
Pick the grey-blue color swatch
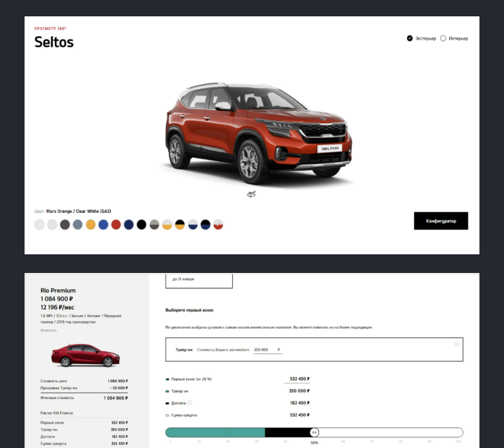point(78,225)
